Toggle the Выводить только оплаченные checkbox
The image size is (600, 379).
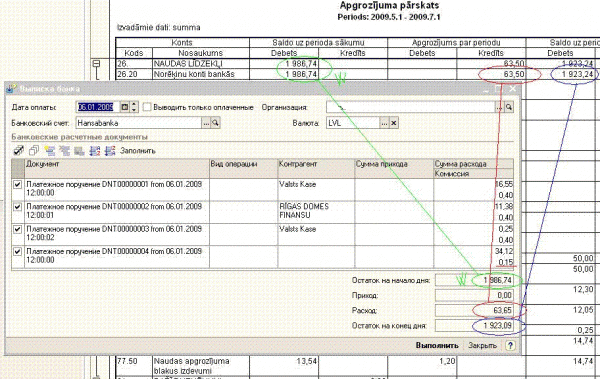(x=147, y=107)
